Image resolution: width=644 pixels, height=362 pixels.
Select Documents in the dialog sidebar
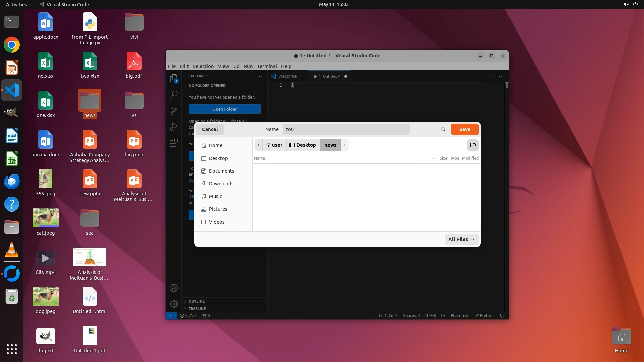221,171
